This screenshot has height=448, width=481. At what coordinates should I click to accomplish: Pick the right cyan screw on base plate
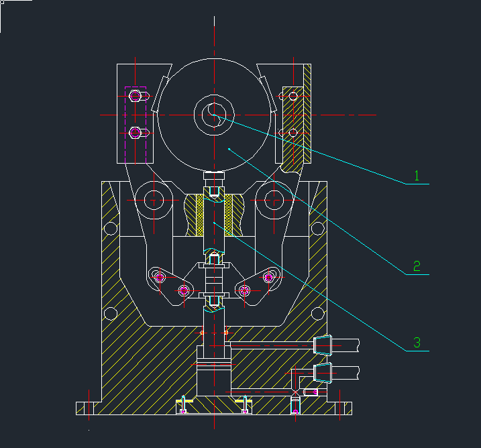click(x=246, y=404)
